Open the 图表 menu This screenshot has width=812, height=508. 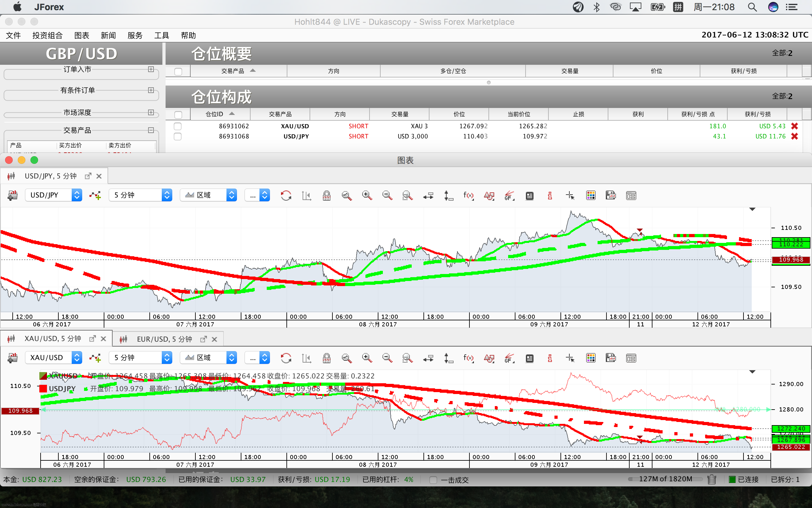coord(82,35)
